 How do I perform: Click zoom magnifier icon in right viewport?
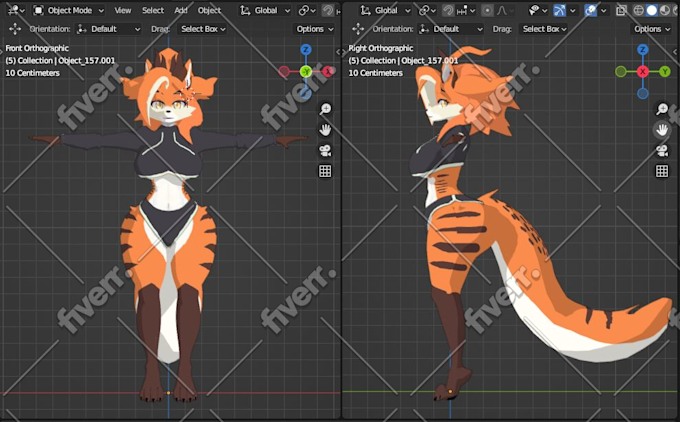click(662, 108)
